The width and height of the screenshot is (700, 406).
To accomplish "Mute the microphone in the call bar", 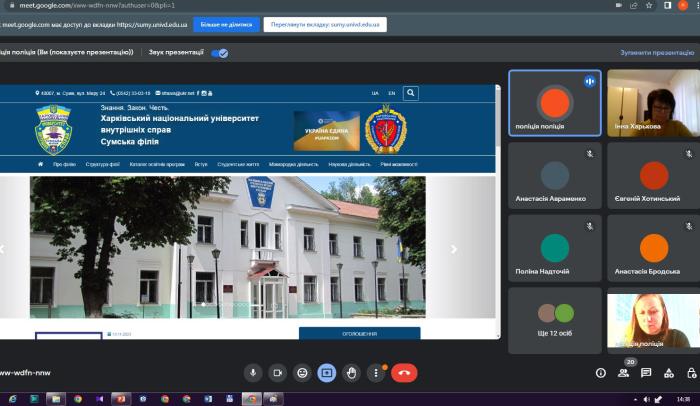I will pyautogui.click(x=253, y=372).
